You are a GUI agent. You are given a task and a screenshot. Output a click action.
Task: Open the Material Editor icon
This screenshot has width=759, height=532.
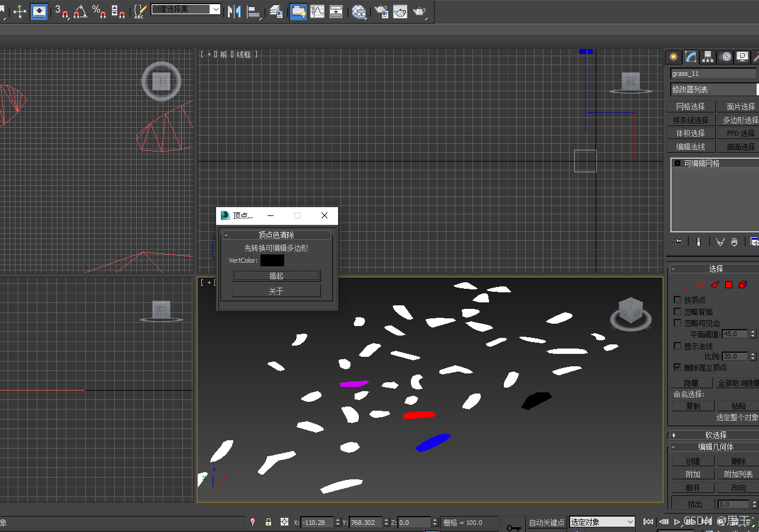point(359,11)
